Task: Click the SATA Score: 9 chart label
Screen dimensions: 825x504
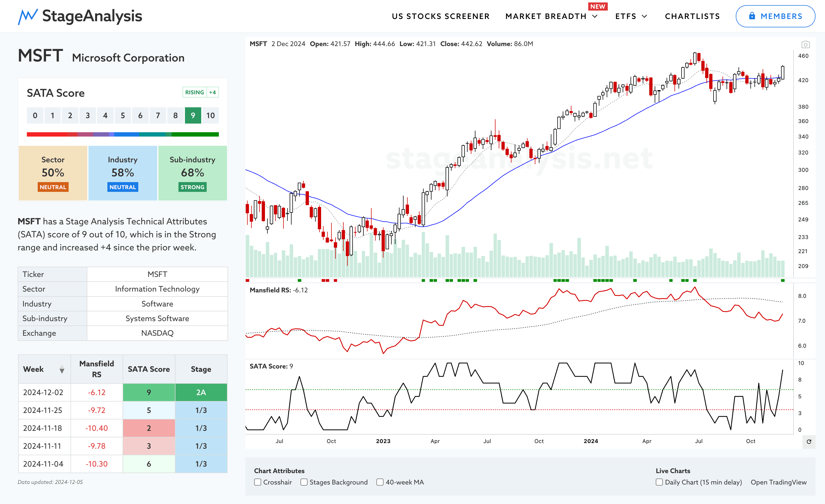Action: pos(271,366)
